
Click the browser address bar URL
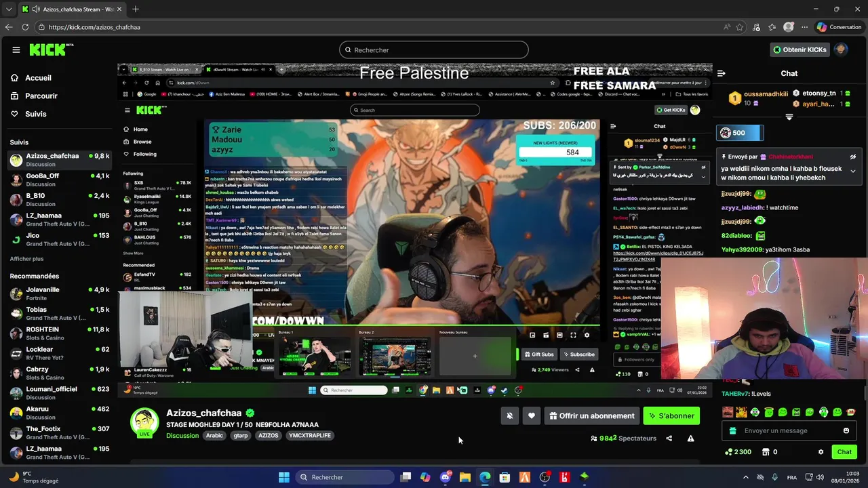pyautogui.click(x=94, y=27)
